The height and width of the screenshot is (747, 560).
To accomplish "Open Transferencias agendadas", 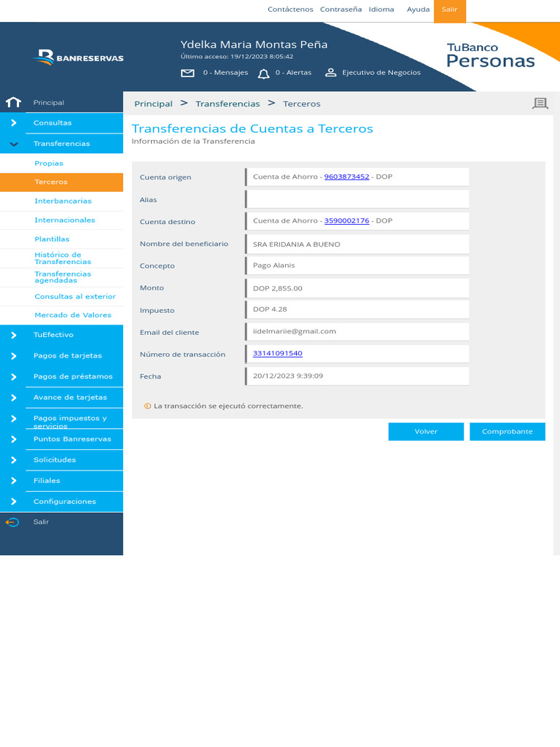I will point(61,277).
